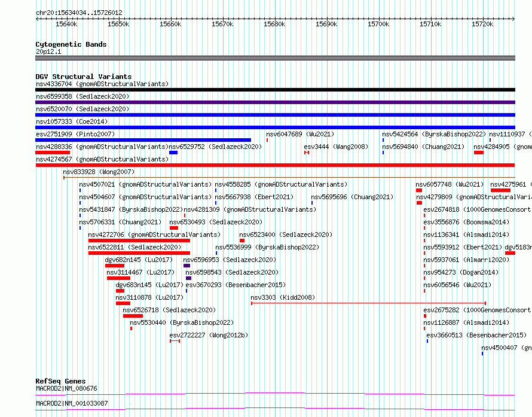Click the nsv3303 red span line
Screen dimensions: 532x417
(x=368, y=303)
